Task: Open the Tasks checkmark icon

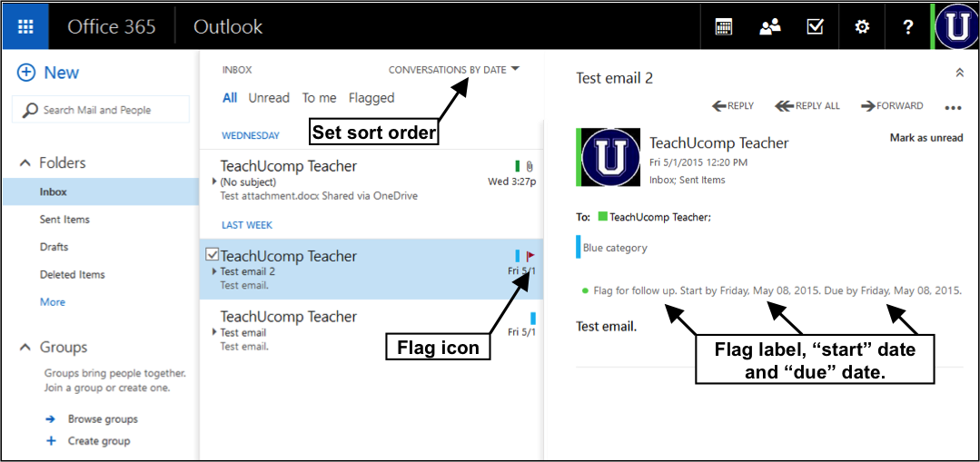Action: (x=816, y=27)
